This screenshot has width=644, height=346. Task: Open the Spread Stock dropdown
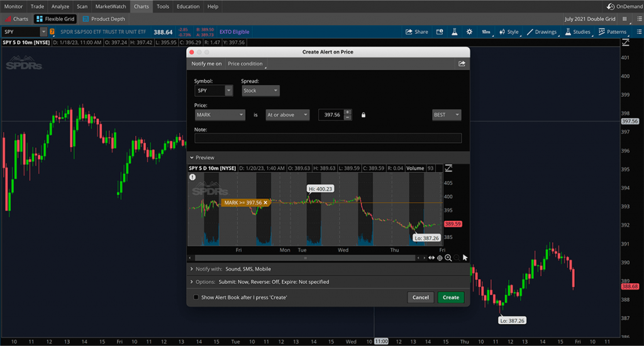click(260, 91)
